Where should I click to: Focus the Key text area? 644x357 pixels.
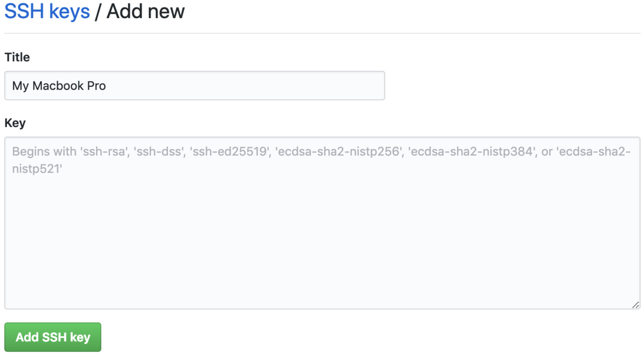322,223
